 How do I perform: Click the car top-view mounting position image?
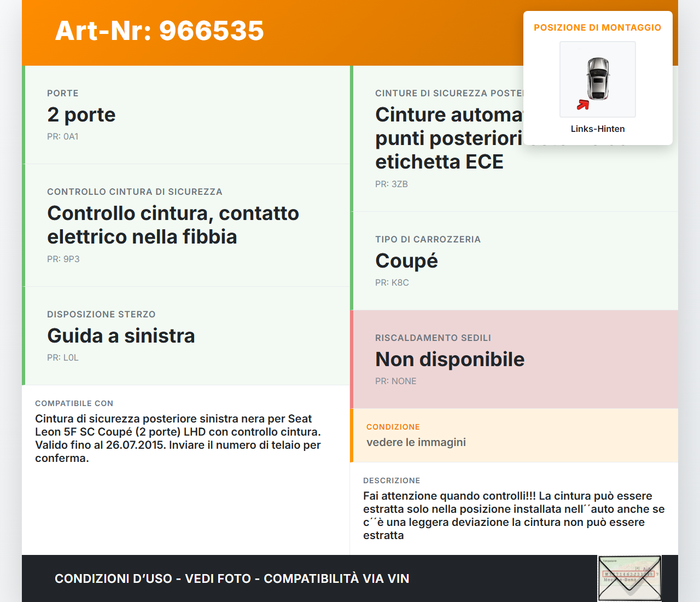[x=598, y=79]
